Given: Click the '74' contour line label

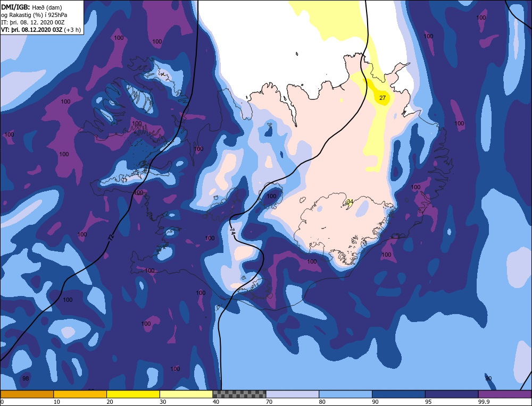Looking at the screenshot, I should coord(232,232).
